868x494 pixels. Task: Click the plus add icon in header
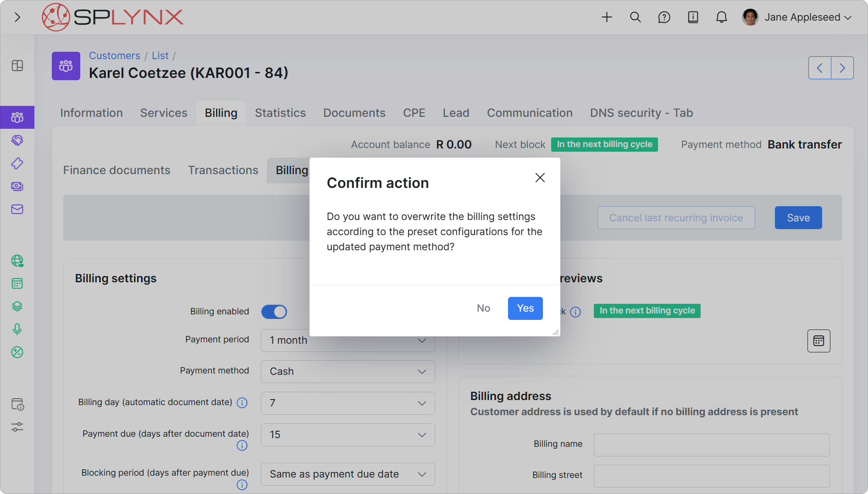point(607,17)
